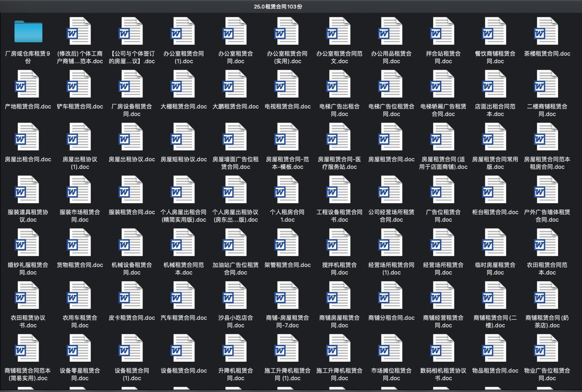Click the 户外广告墙体租赁合同.doc file name
This screenshot has width=582, height=392.
coord(547,216)
